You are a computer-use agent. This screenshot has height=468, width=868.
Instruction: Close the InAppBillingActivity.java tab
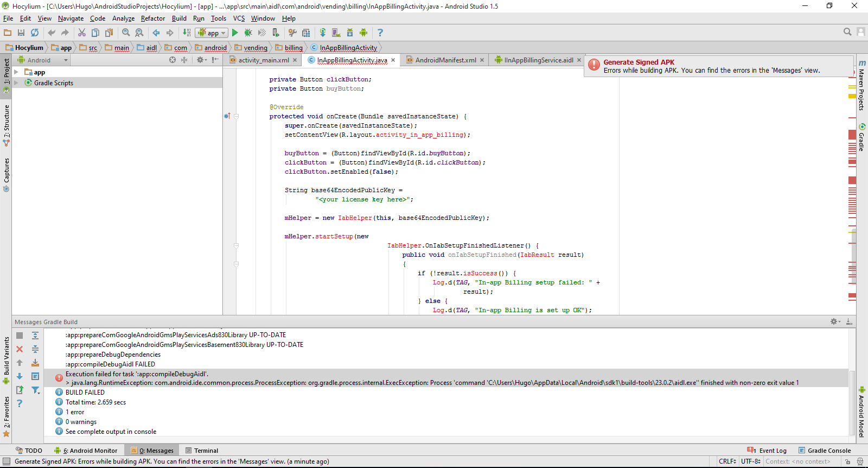pos(393,60)
